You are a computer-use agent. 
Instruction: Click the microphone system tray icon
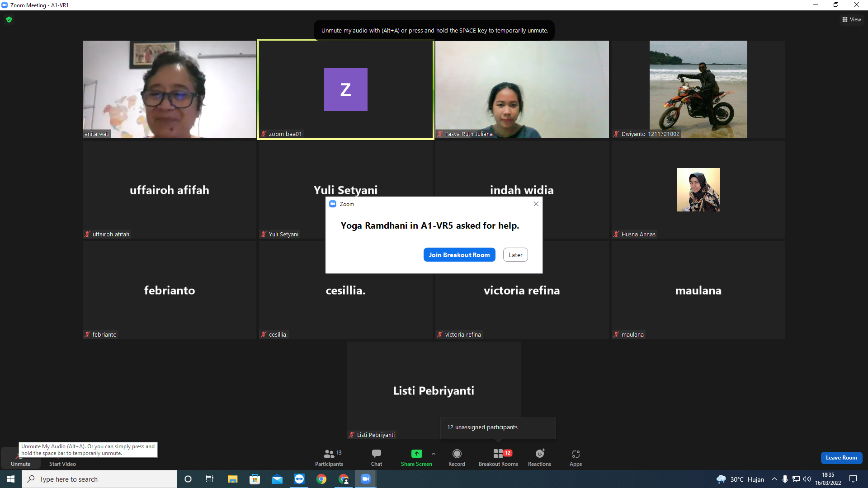pyautogui.click(x=785, y=479)
